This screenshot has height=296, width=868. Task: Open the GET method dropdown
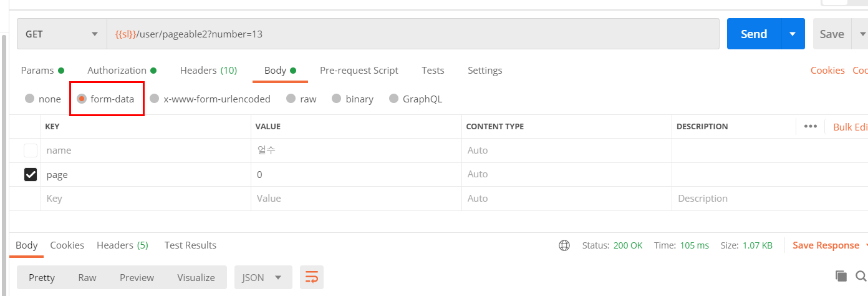click(x=61, y=34)
